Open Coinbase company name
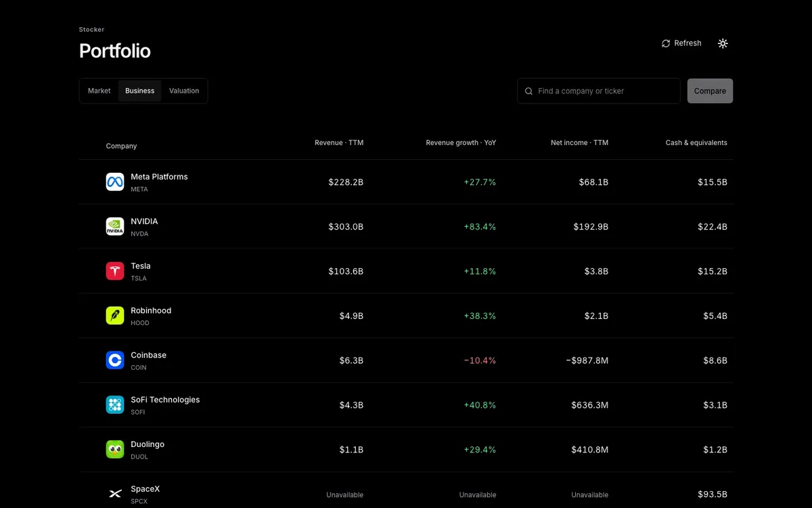 (x=148, y=355)
